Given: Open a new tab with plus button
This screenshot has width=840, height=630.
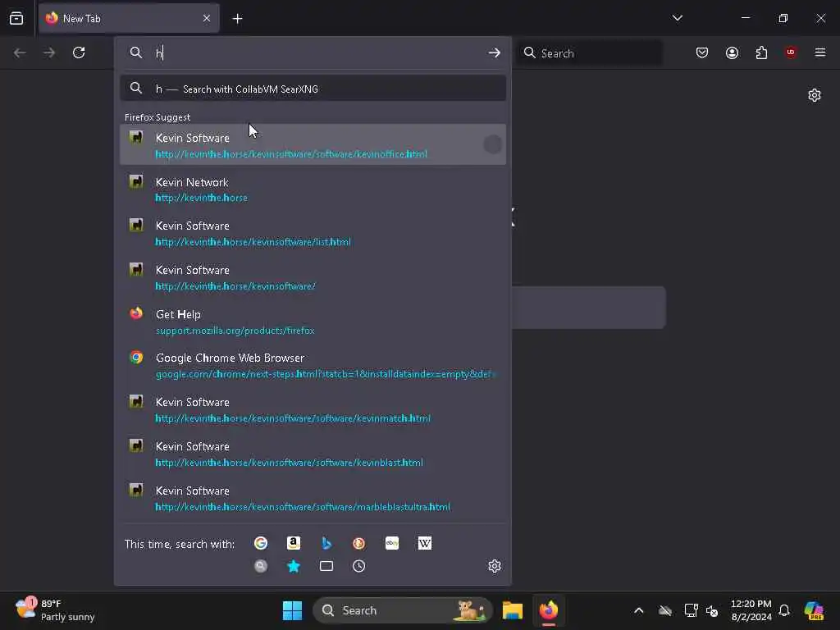Looking at the screenshot, I should (x=237, y=19).
